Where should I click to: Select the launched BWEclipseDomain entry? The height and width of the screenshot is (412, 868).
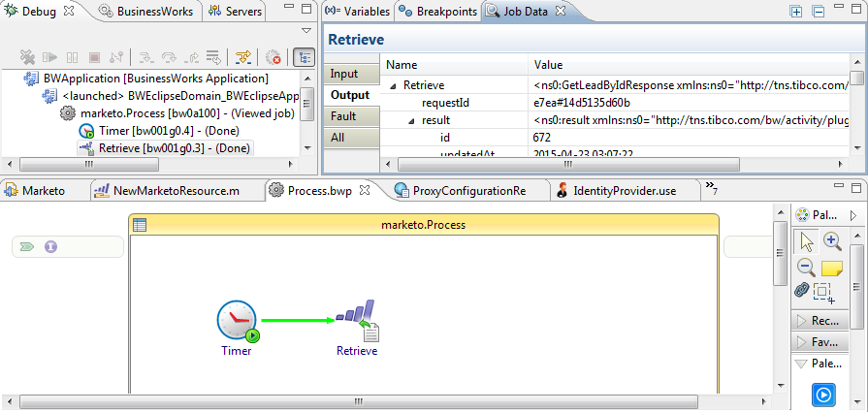coord(171,96)
